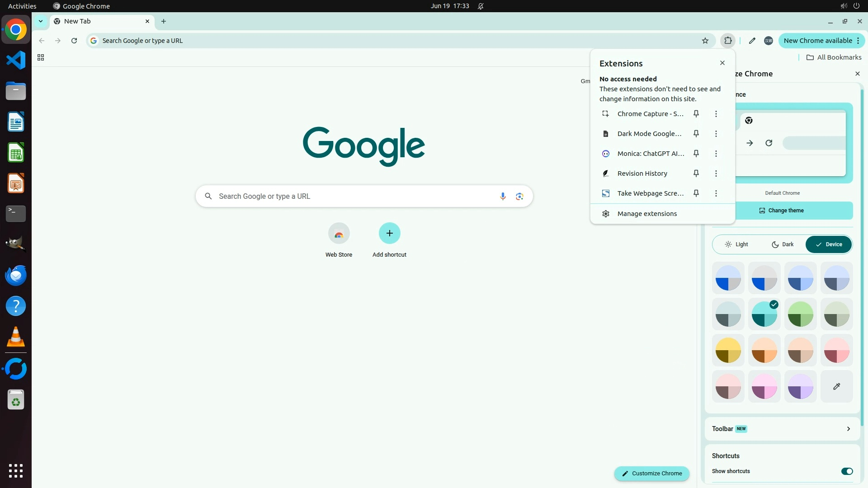This screenshot has width=868, height=488.
Task: Click the Change theme button
Action: click(782, 211)
